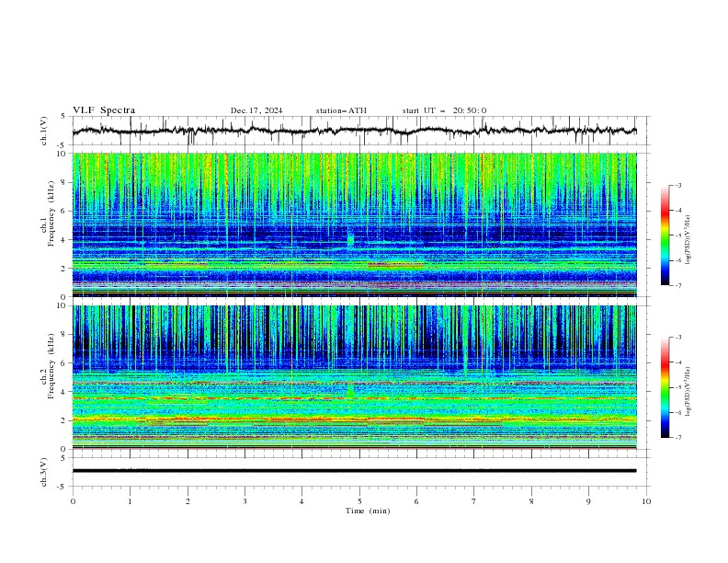The width and height of the screenshot is (728, 563).
Task: Click tick label "0" on the time axis
Action: pyautogui.click(x=73, y=501)
